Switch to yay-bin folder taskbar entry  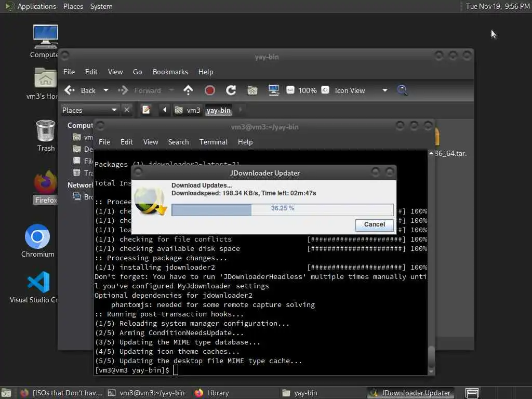(322, 393)
